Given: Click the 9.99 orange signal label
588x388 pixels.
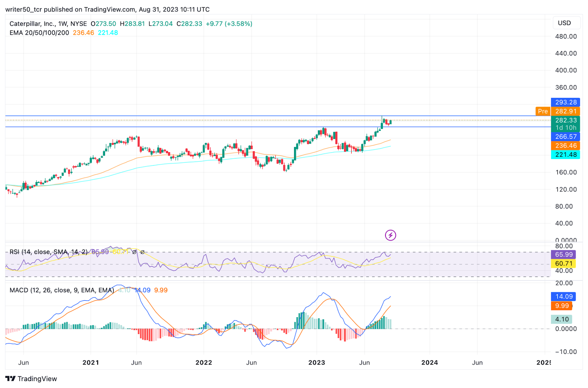Looking at the screenshot, I should pyautogui.click(x=562, y=306).
